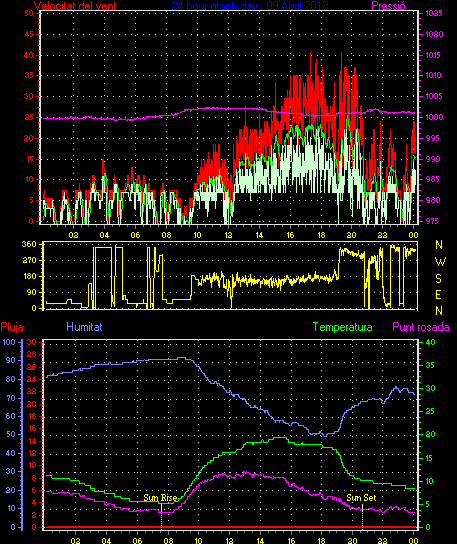Click the blue 70 humidity axis value

tap(11, 398)
